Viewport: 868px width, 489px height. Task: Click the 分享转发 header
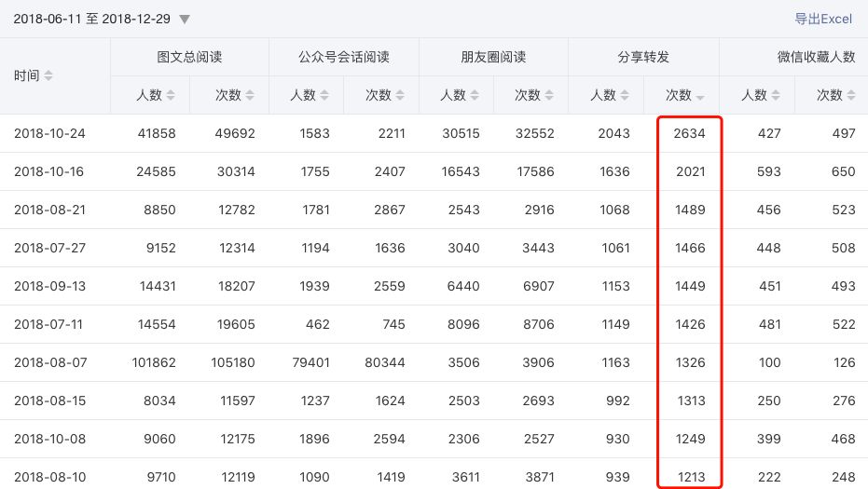pos(643,57)
